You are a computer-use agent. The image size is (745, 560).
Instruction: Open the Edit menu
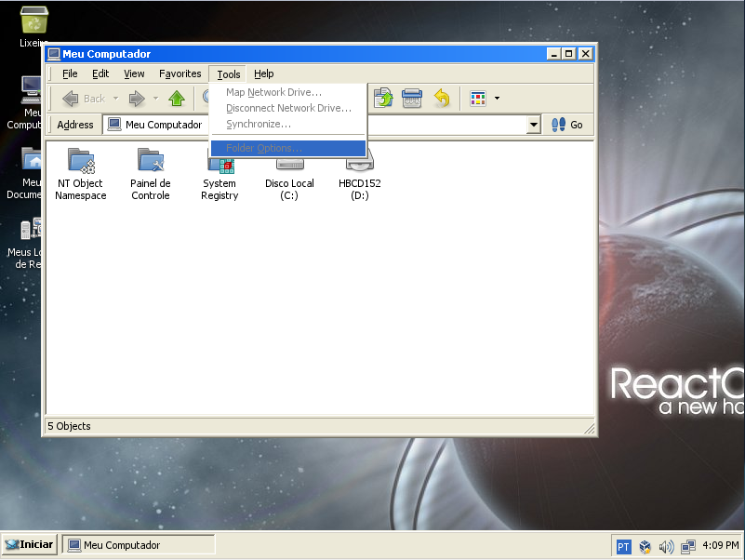tap(100, 73)
